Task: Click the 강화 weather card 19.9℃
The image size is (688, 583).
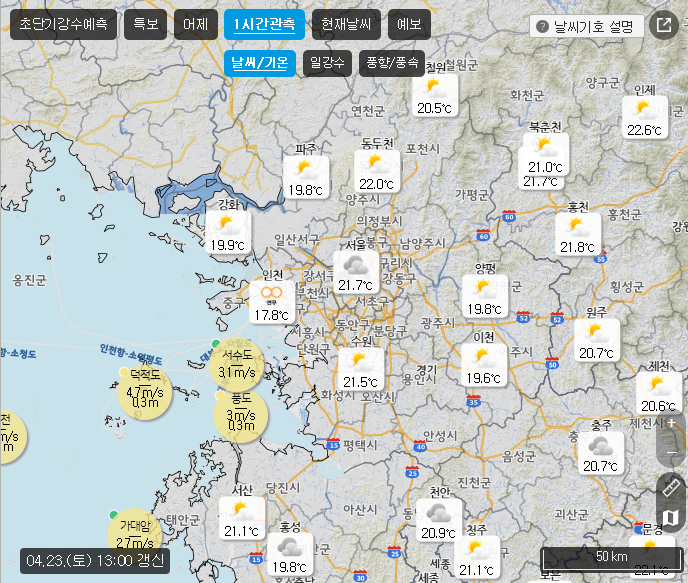Action: pos(228,232)
